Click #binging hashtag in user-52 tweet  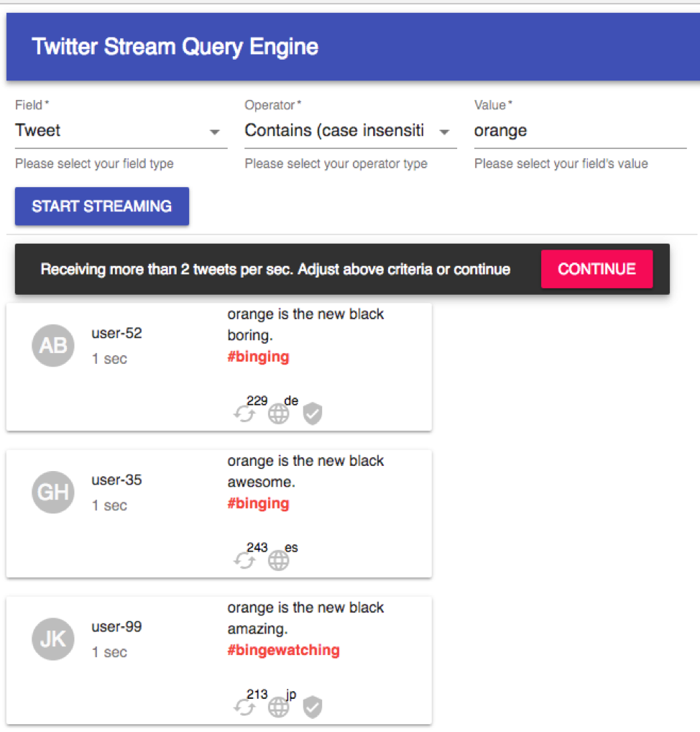[258, 357]
